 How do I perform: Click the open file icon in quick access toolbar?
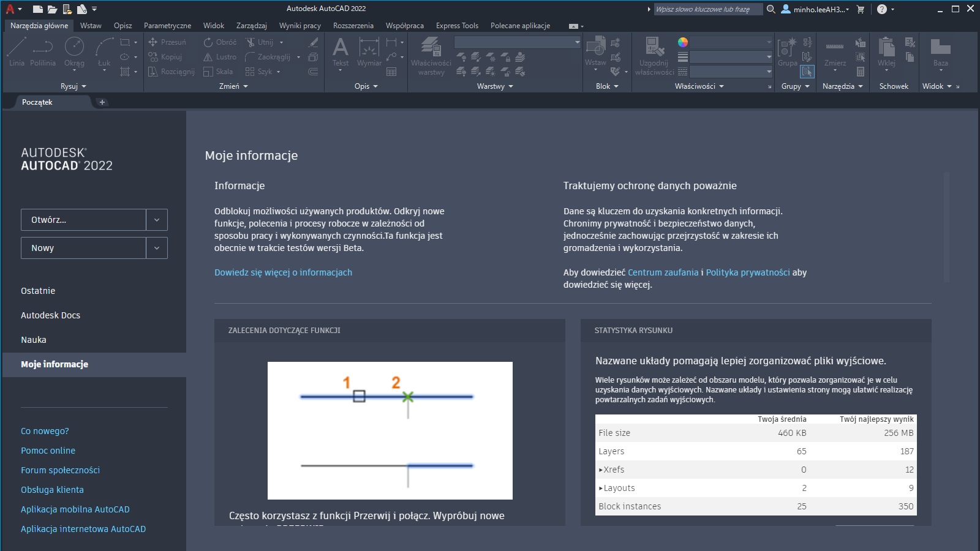pyautogui.click(x=53, y=9)
